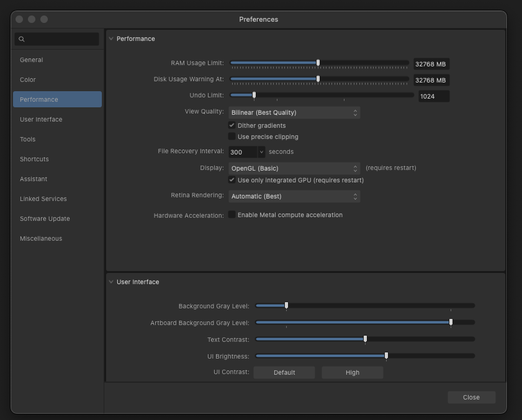Click the Close button

point(471,397)
